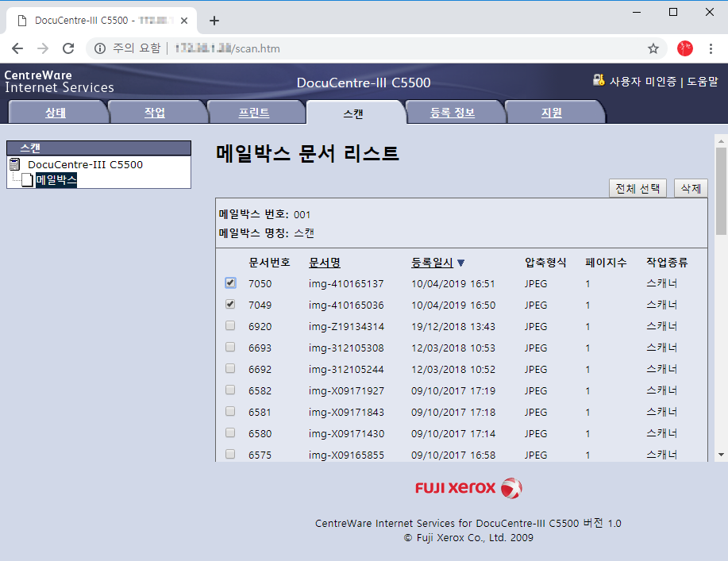The height and width of the screenshot is (561, 728).
Task: Click document name img-312105308
Action: coord(346,348)
